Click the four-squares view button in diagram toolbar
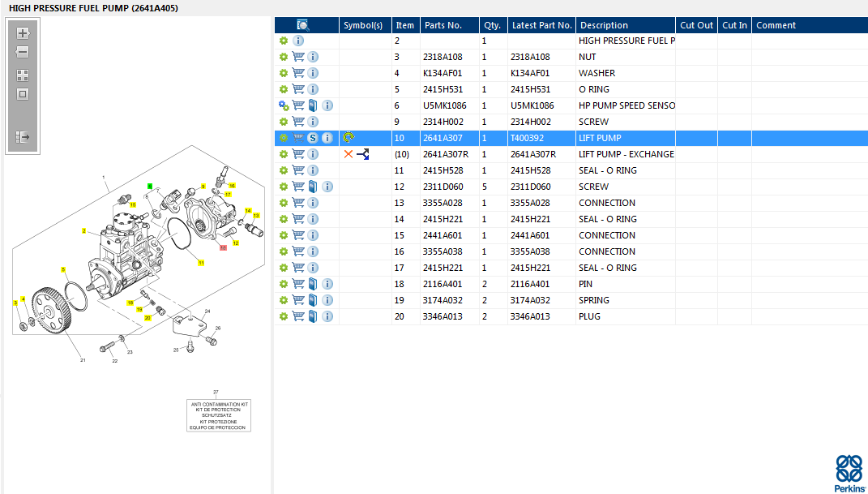 click(x=23, y=76)
